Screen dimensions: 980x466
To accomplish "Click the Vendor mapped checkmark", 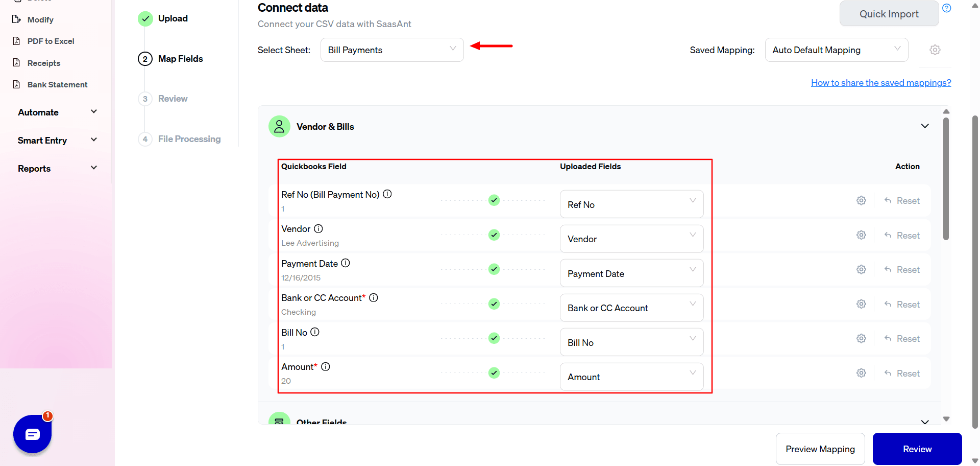I will click(494, 235).
